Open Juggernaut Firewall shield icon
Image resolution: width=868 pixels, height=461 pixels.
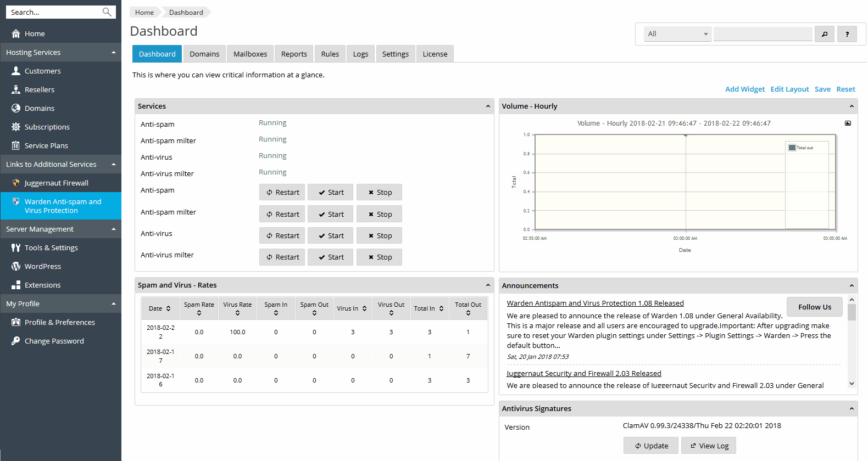pos(16,183)
